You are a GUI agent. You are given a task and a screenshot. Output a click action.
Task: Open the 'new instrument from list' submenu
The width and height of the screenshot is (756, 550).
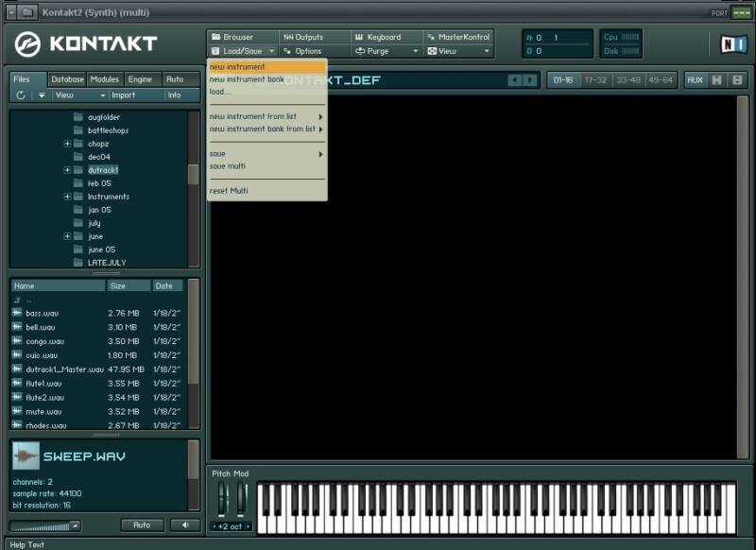pos(267,116)
